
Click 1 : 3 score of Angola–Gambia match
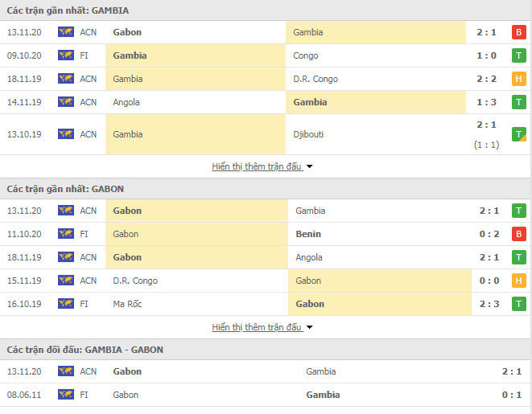point(487,102)
